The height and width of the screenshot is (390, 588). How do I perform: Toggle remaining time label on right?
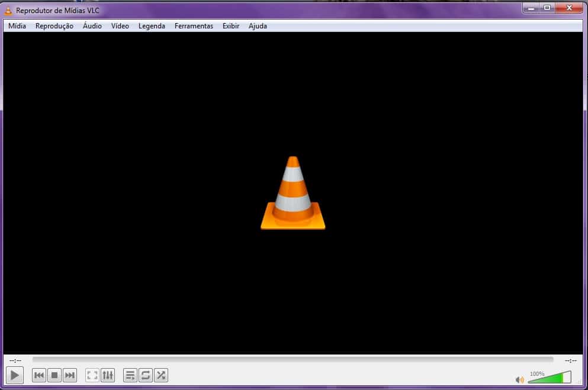click(x=571, y=360)
